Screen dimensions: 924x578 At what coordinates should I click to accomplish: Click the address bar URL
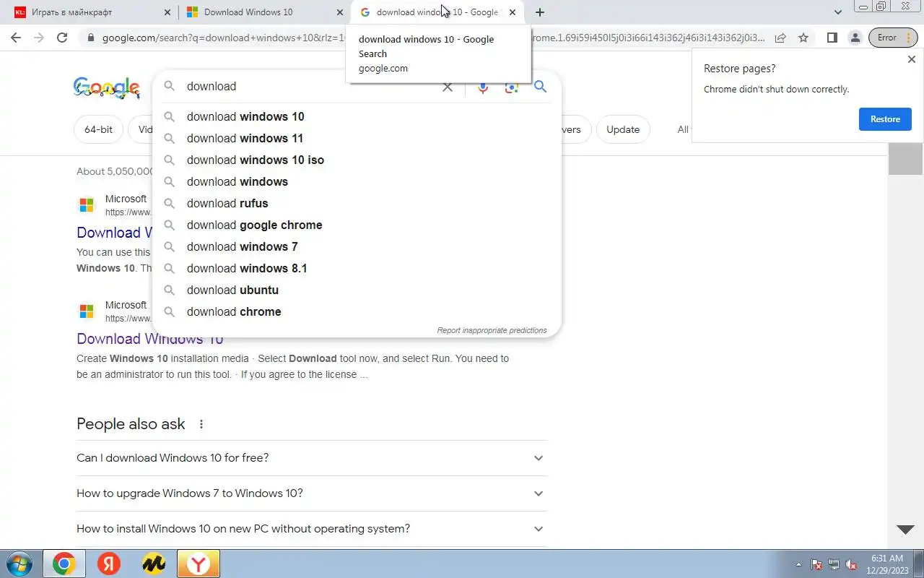[433, 38]
